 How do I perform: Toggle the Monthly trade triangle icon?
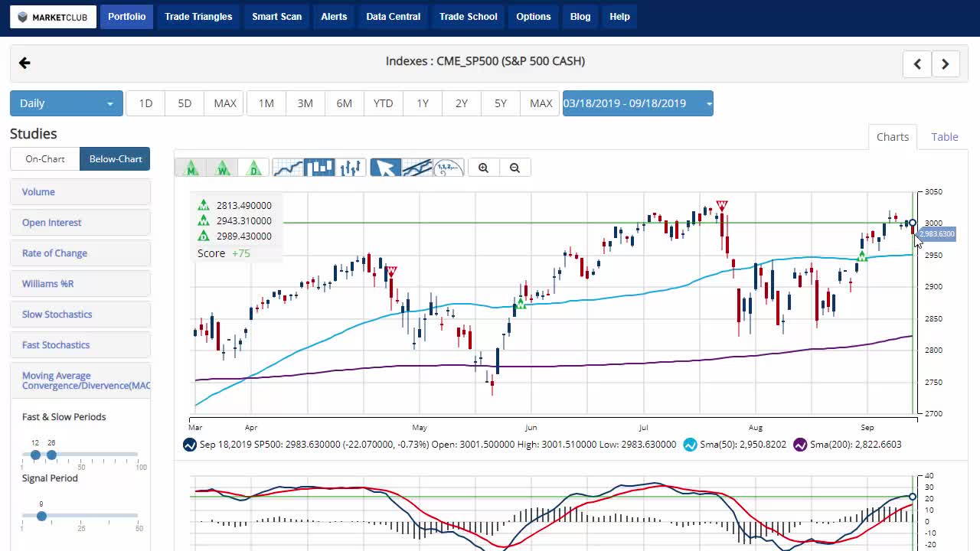(x=191, y=168)
